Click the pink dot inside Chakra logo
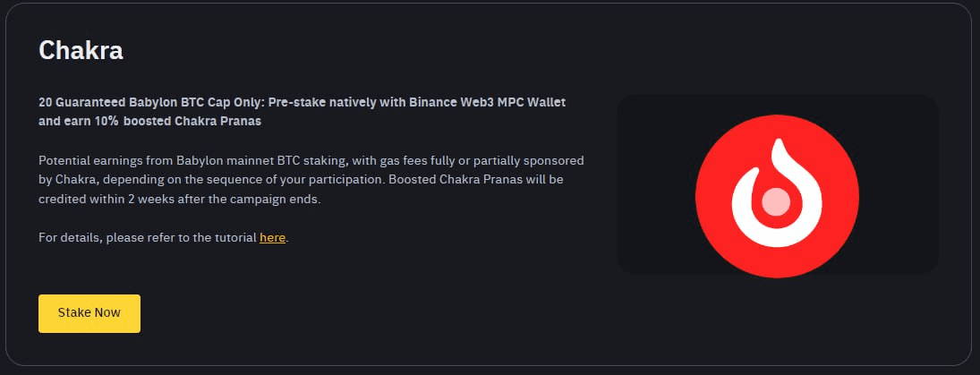Image resolution: width=980 pixels, height=375 pixels. click(x=776, y=202)
